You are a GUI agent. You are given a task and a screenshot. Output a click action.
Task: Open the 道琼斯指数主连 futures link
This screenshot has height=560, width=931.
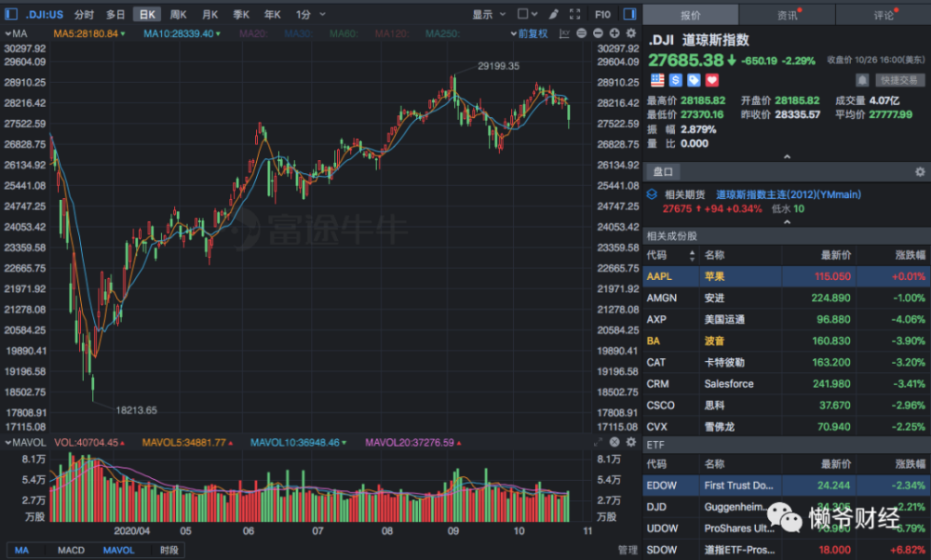pos(788,194)
